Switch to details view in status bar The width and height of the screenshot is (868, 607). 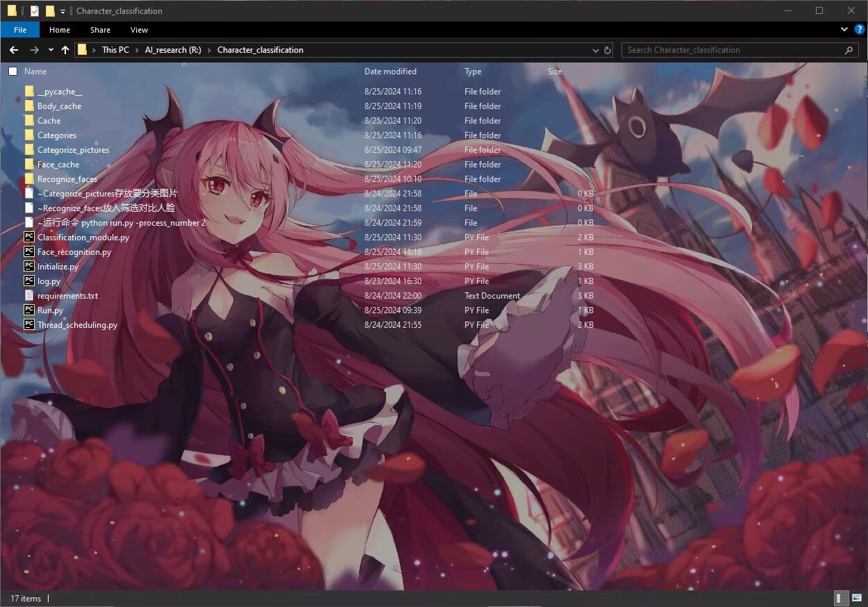[x=840, y=598]
